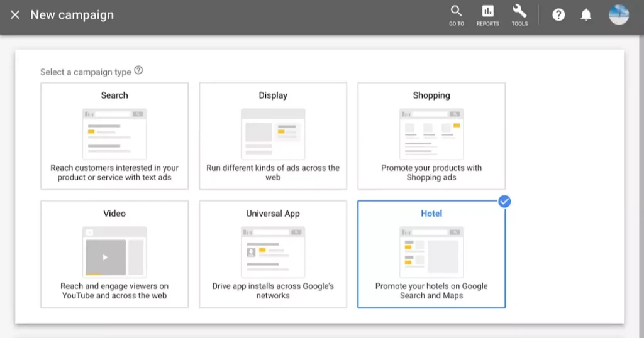Click the Universal App illustration image
The height and width of the screenshot is (338, 644).
coord(273,252)
